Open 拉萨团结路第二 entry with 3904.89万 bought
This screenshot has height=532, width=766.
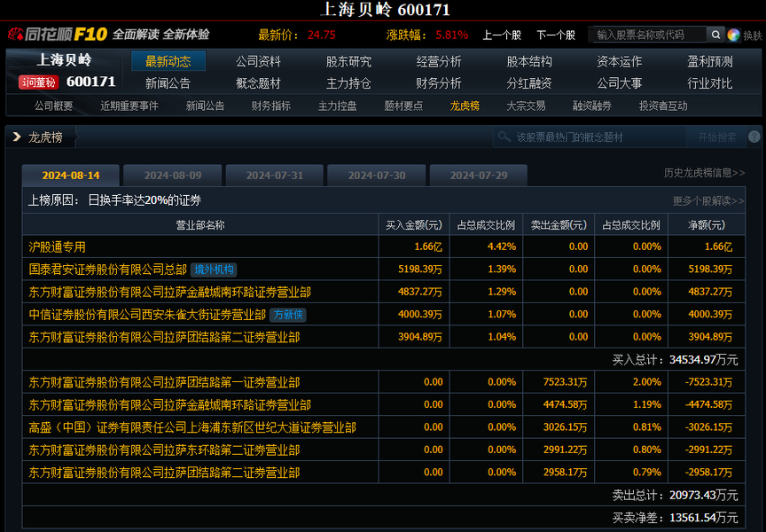click(164, 337)
